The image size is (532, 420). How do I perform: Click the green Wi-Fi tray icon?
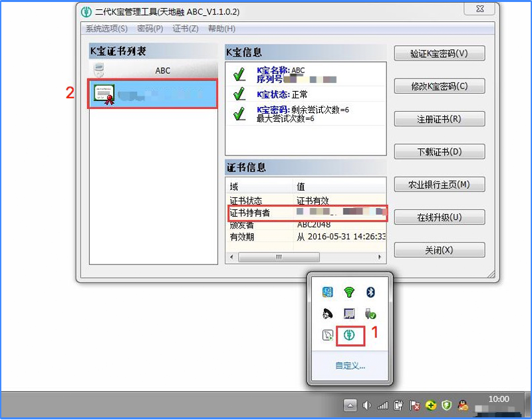coord(349,292)
